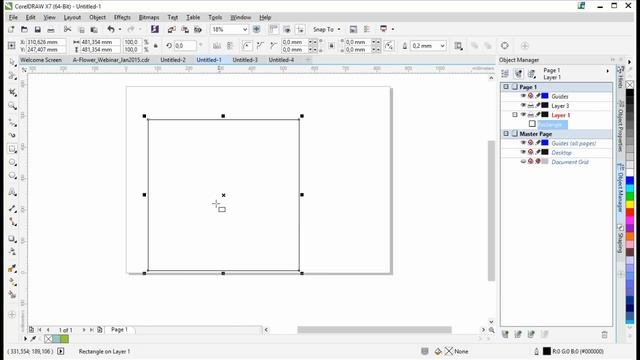Click the Convert to curves icon
The height and width of the screenshot is (360, 640).
pyautogui.click(x=504, y=46)
